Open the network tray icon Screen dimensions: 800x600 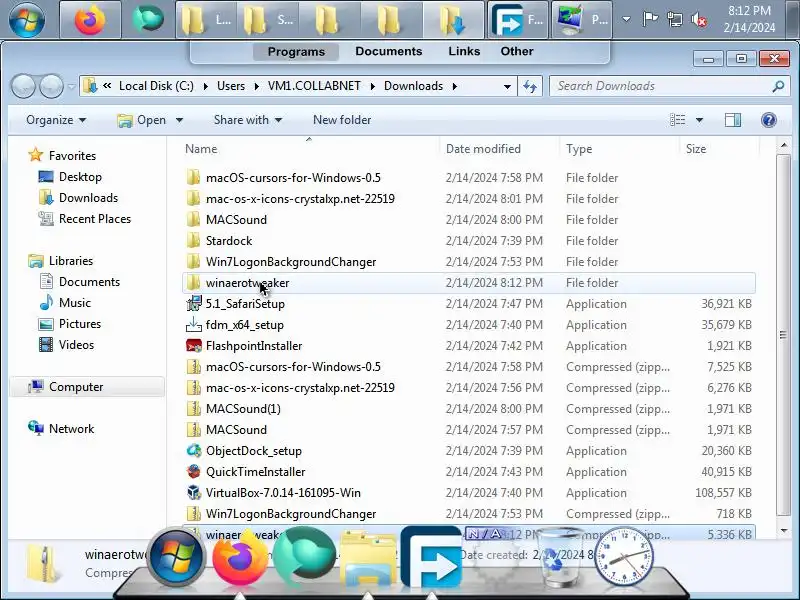pos(674,20)
